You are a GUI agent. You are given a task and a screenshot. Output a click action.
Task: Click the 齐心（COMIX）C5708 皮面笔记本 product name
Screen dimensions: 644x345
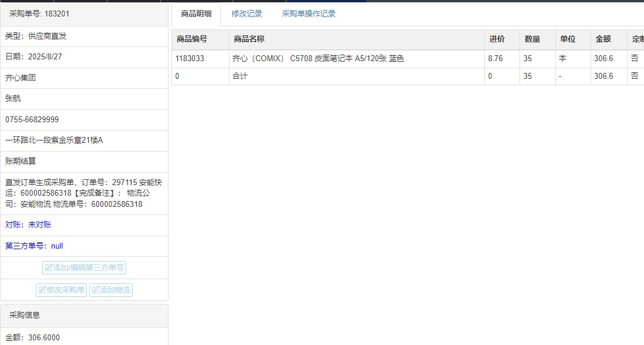[318, 58]
